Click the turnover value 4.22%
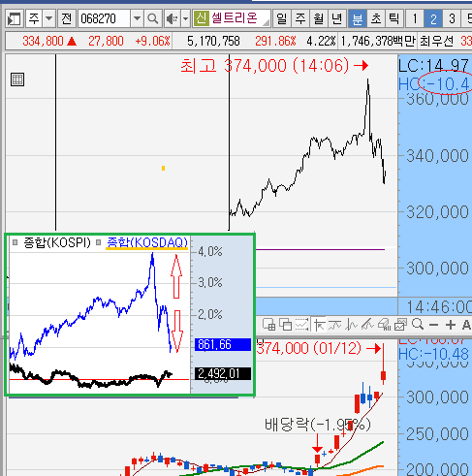This screenshot has width=472, height=476. (321, 41)
